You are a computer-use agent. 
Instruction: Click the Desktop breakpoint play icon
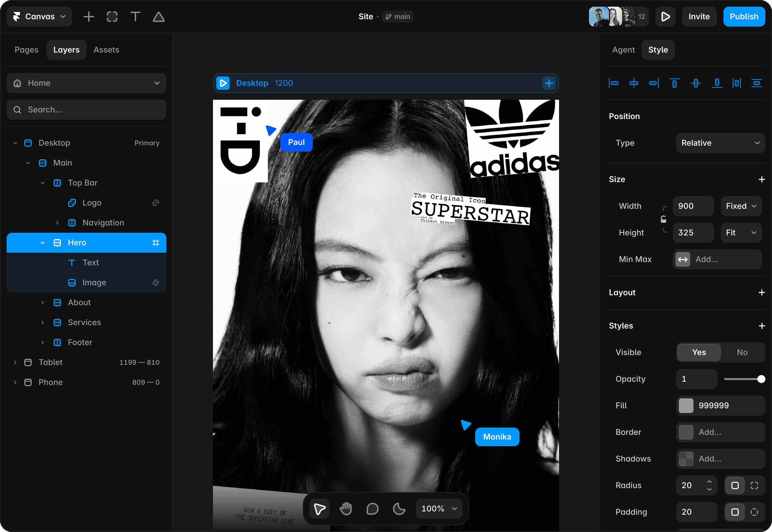pyautogui.click(x=223, y=83)
